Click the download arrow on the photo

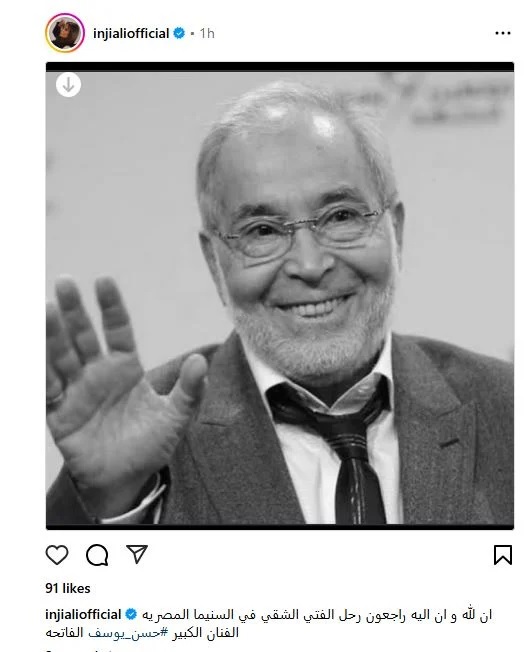click(x=68, y=85)
